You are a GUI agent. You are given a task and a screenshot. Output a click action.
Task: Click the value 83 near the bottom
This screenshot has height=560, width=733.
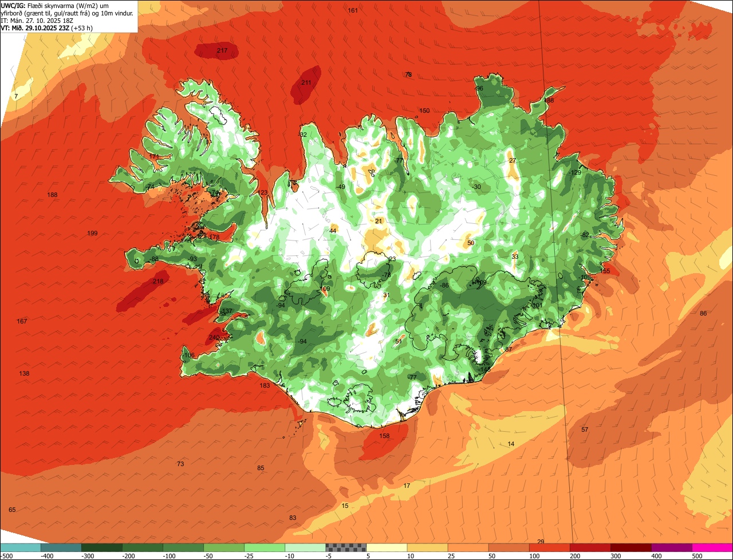[x=293, y=518]
